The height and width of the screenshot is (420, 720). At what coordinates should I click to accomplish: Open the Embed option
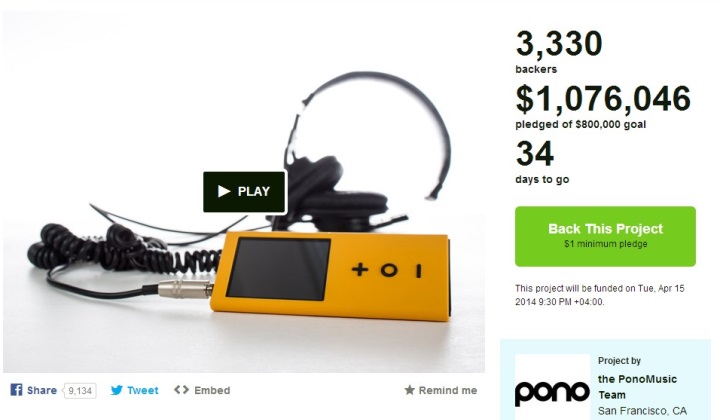202,390
